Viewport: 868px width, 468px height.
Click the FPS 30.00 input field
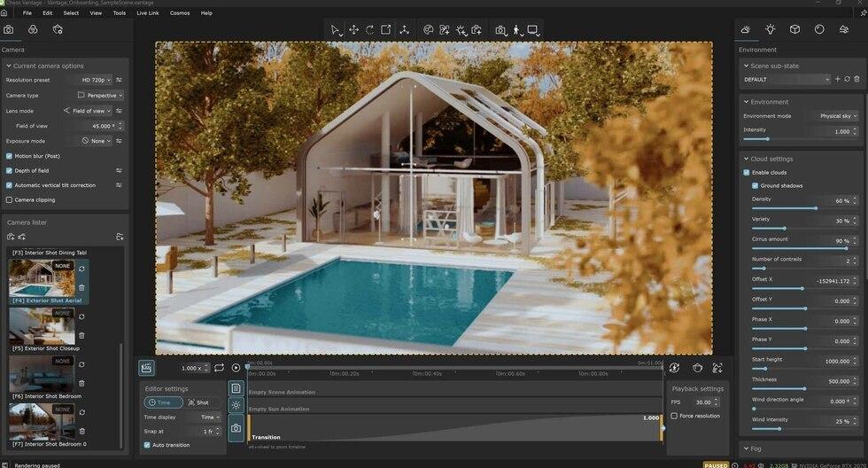(703, 402)
